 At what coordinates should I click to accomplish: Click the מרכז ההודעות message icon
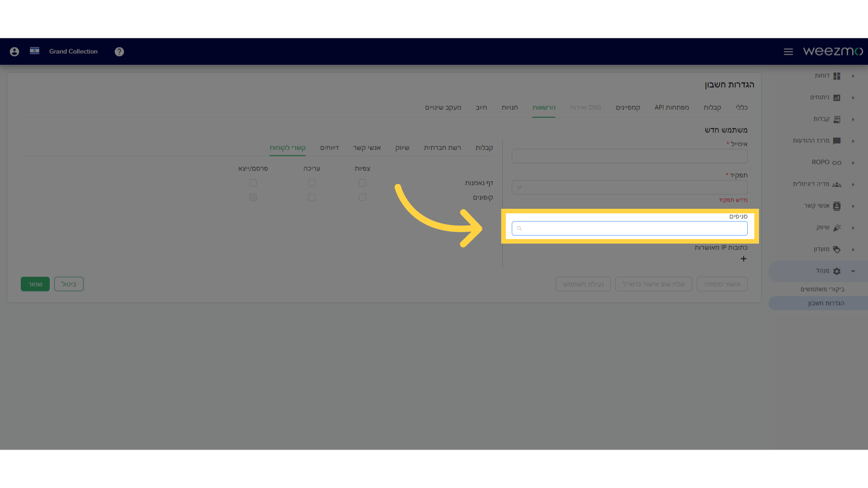tap(837, 141)
